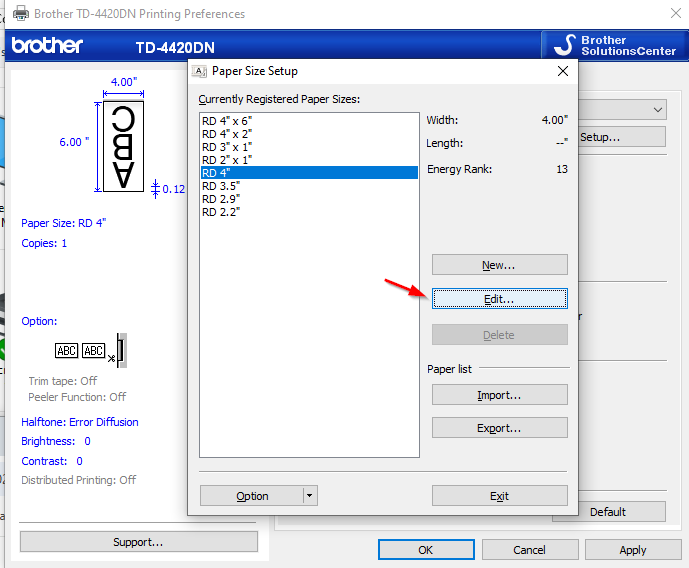
Task: Close the Paper Size Setup dialog
Action: 563,71
